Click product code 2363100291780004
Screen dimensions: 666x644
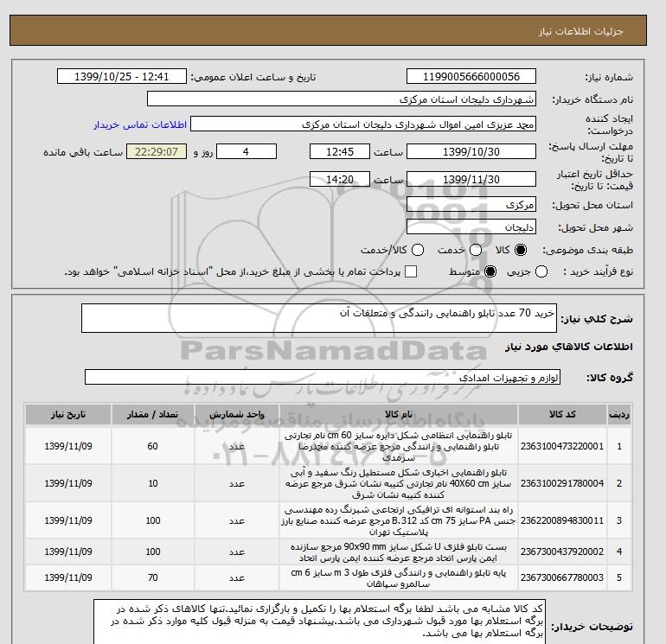click(562, 483)
